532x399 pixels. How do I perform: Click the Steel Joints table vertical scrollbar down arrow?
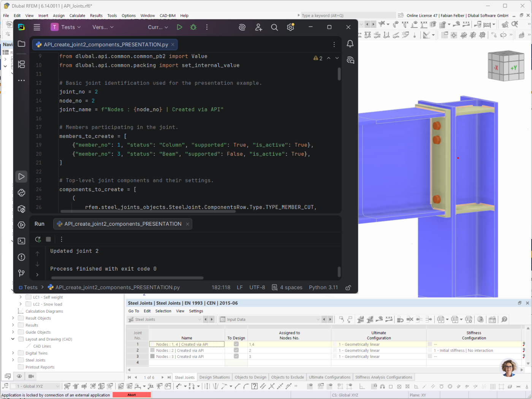(527, 364)
